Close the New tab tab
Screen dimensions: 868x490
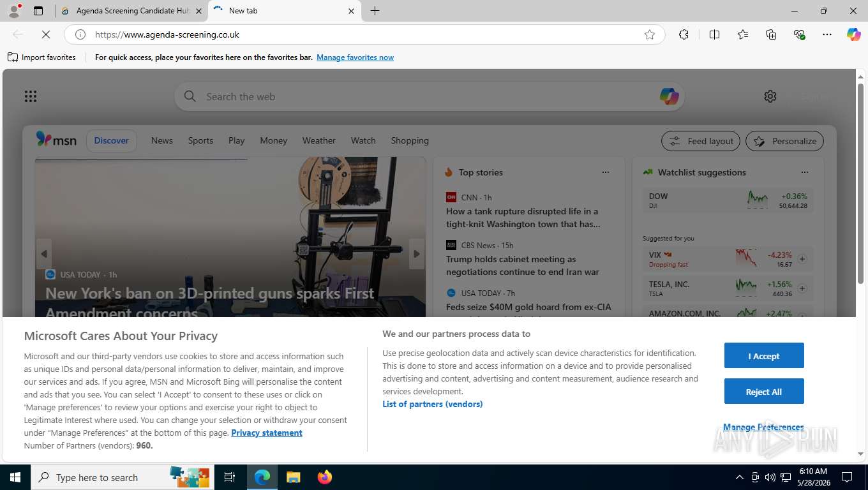351,11
